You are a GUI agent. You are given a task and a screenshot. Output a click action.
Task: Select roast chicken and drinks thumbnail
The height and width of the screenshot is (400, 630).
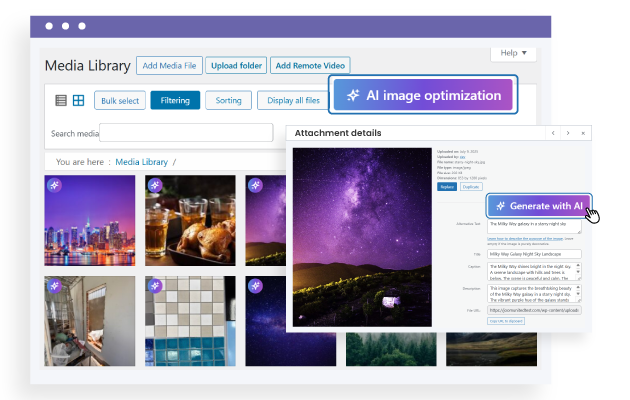tap(190, 220)
